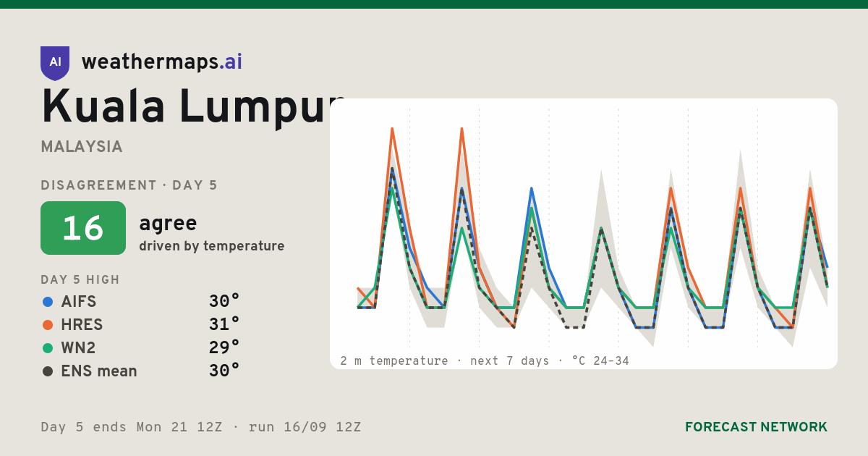Click the AIFS 30° high value
Viewport: 868px width, 456px height.
[x=224, y=302]
